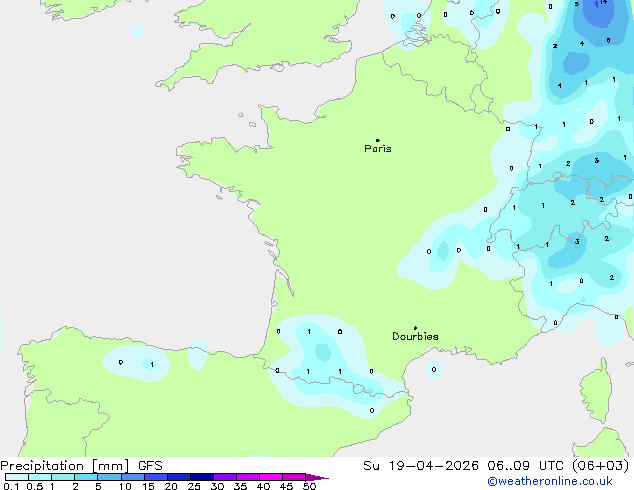
Task: Click the '0.1' legend scale label
Action: pos(11,486)
